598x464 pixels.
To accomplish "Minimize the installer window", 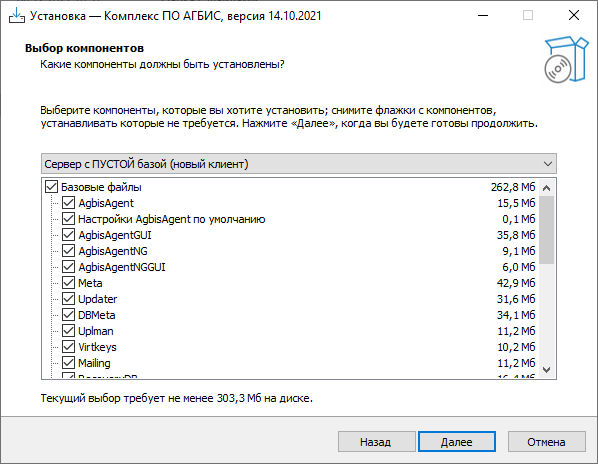I will [x=483, y=16].
